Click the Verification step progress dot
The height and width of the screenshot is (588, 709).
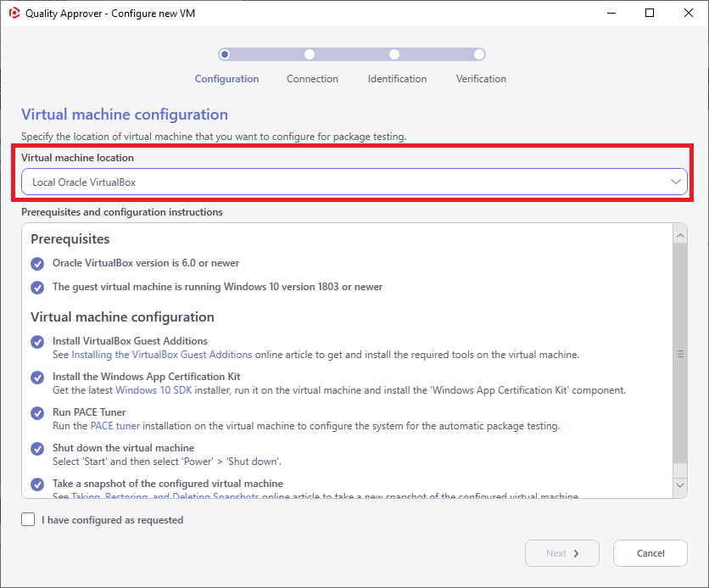pyautogui.click(x=479, y=54)
